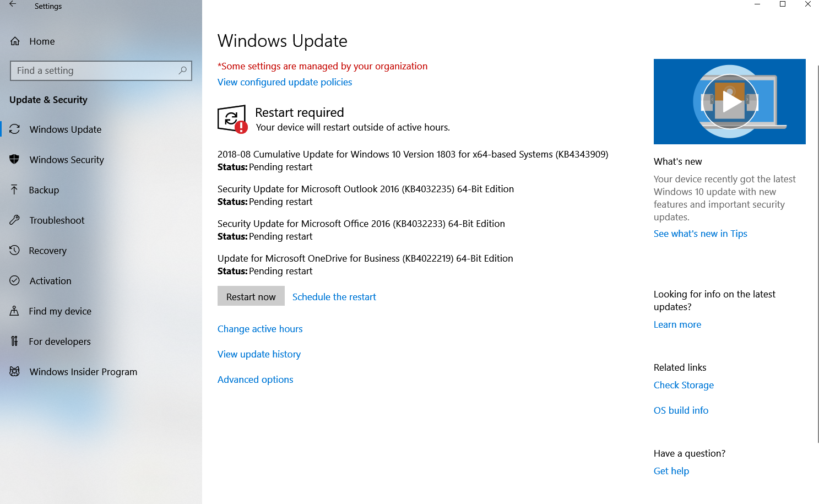
Task: Click See what's new in Tips
Action: [x=700, y=233]
